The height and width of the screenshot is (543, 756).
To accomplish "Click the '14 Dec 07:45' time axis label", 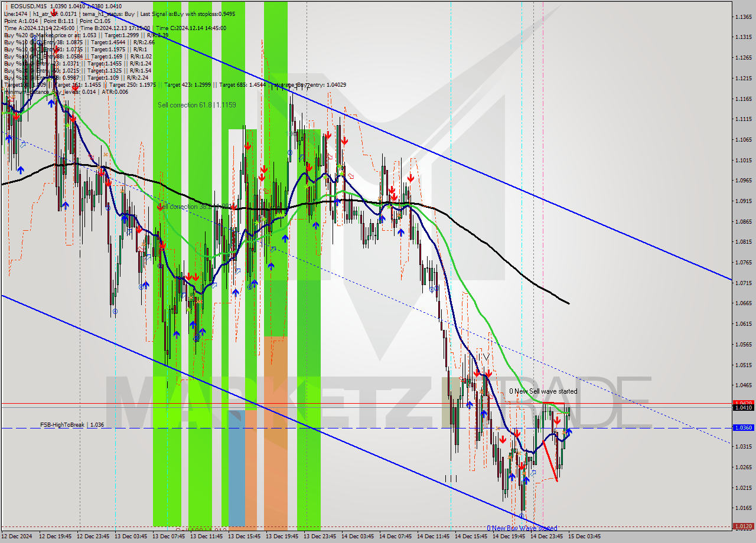I will [x=396, y=537].
